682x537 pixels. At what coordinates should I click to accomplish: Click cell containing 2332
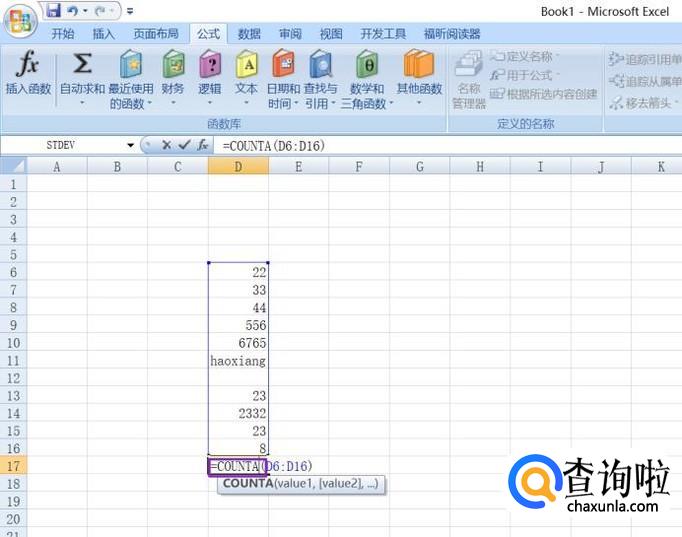point(238,413)
